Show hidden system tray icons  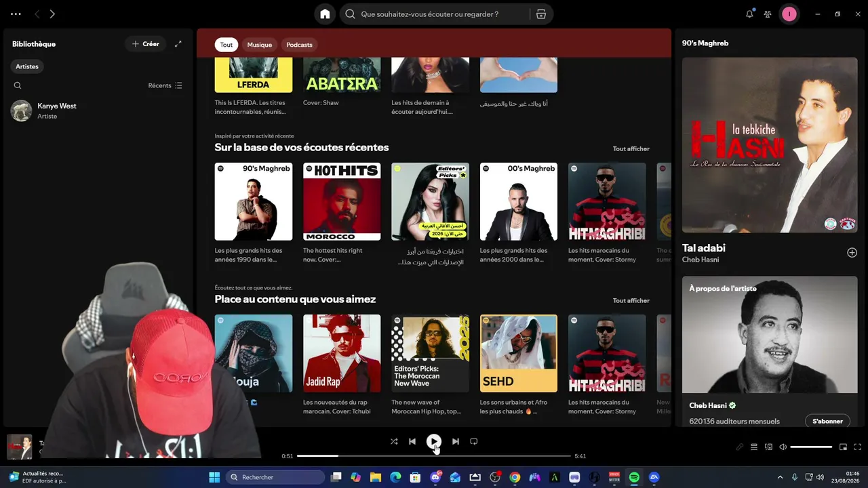pos(780,477)
